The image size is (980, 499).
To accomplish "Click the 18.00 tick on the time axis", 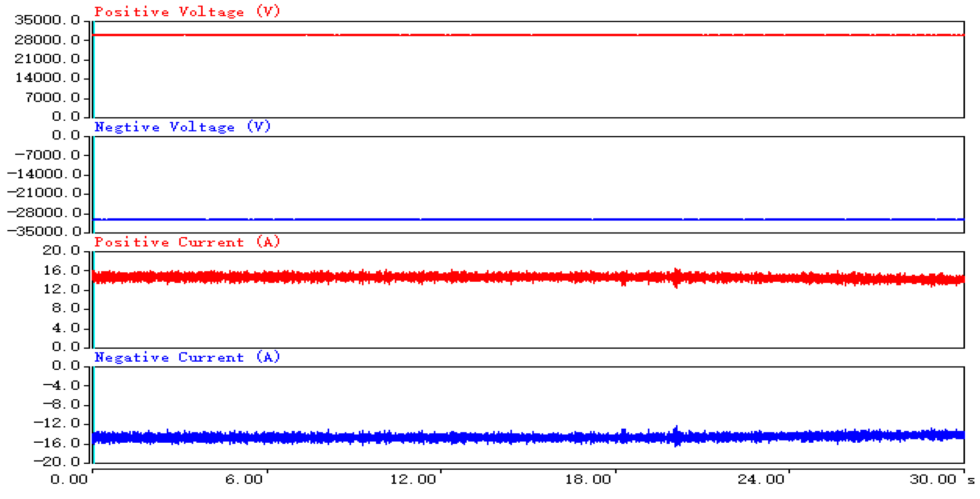I will point(587,479).
